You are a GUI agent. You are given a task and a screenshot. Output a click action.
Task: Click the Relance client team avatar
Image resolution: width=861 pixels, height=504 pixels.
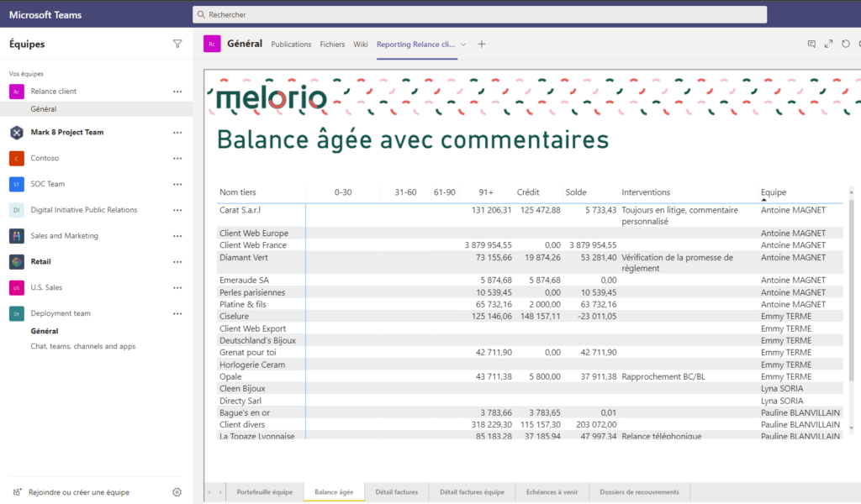[x=16, y=92]
